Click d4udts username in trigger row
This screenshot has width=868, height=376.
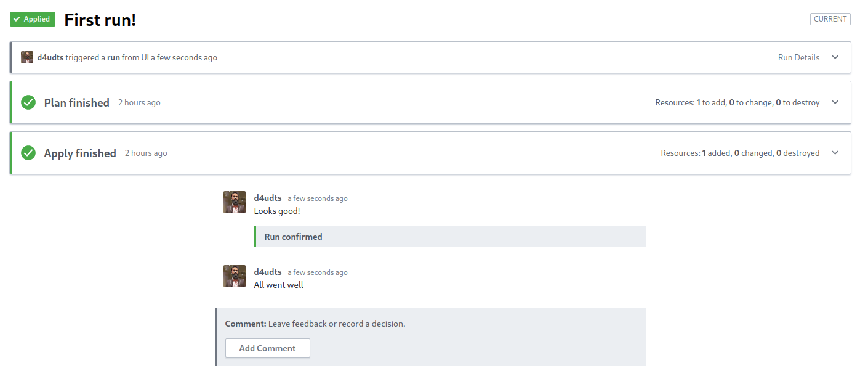(50, 57)
